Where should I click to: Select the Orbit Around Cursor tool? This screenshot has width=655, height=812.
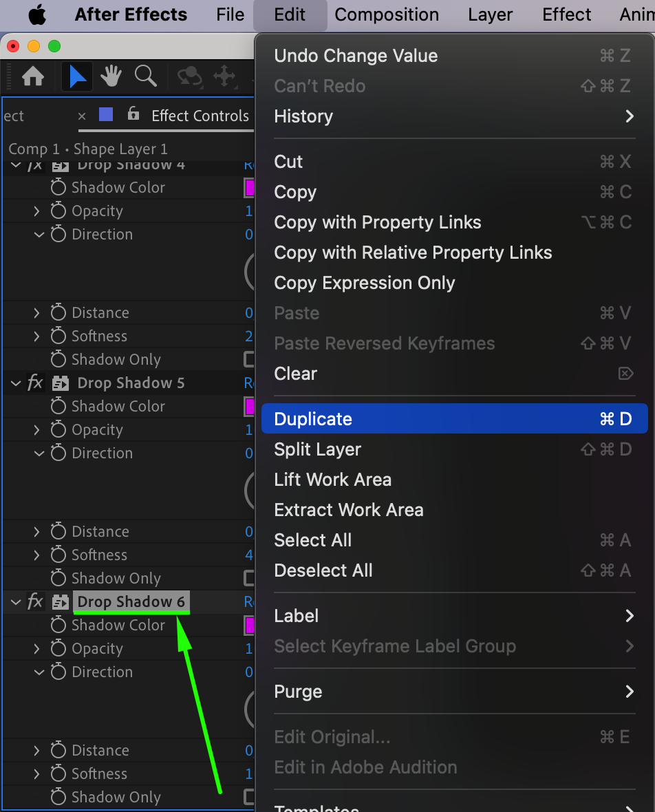tap(190, 76)
